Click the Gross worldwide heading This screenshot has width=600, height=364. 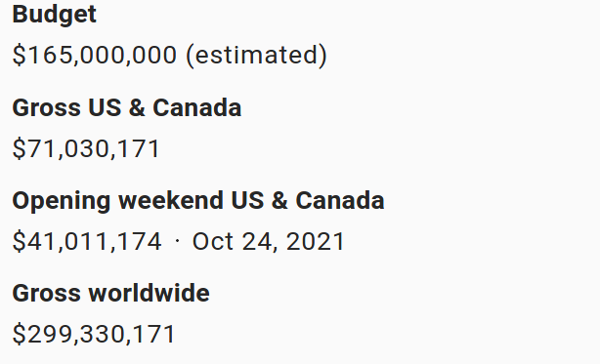[111, 294]
